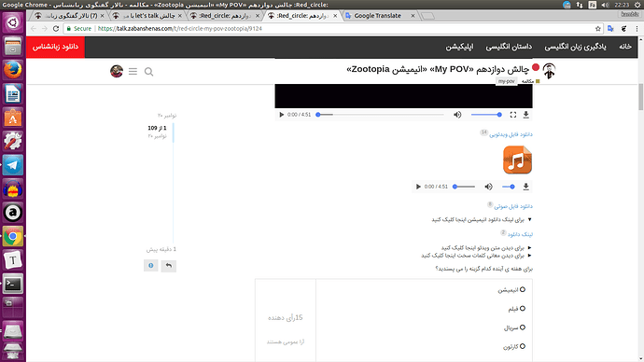Click the topic author's avatar
This screenshot has height=362, width=644.
[x=549, y=71]
